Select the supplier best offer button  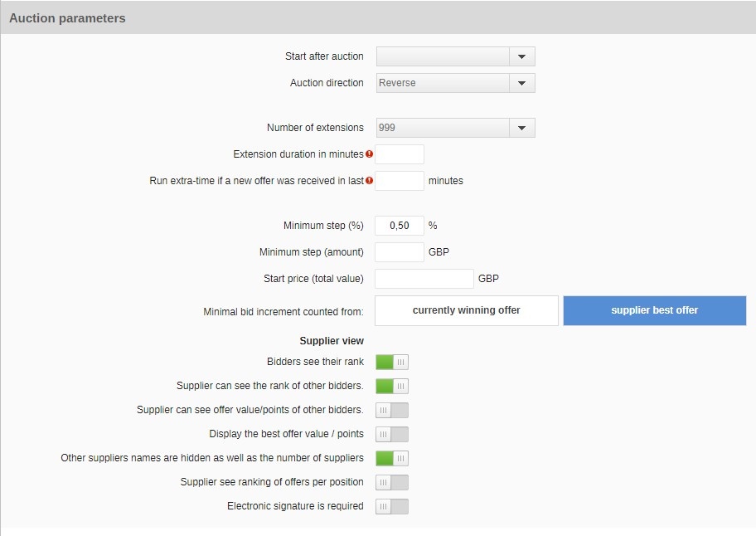655,310
